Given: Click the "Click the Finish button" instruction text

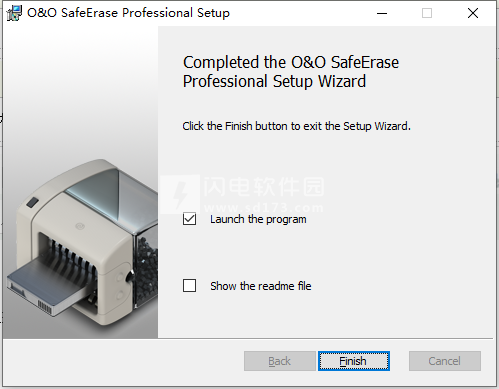Looking at the screenshot, I should pos(296,126).
